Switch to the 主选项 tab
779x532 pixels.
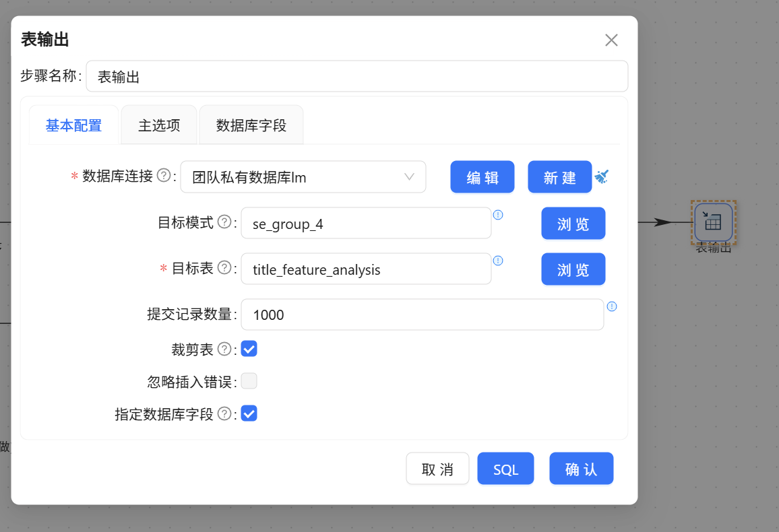tap(159, 125)
